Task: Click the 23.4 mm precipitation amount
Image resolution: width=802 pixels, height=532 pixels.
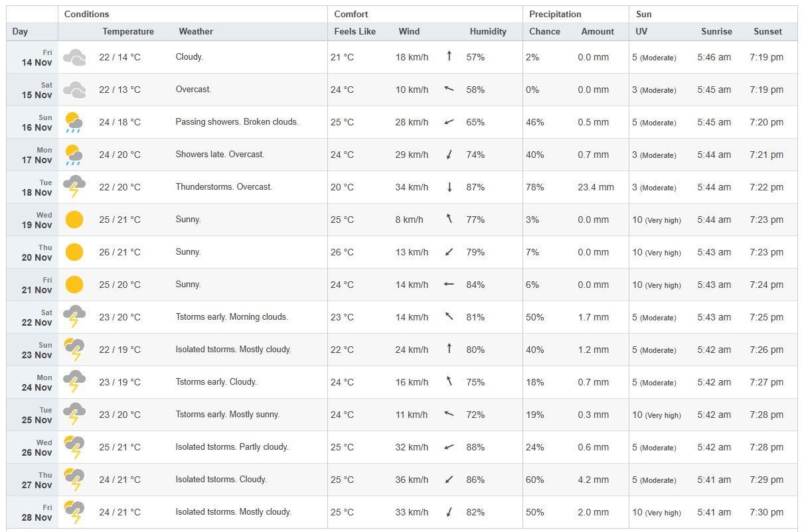Action: (596, 187)
